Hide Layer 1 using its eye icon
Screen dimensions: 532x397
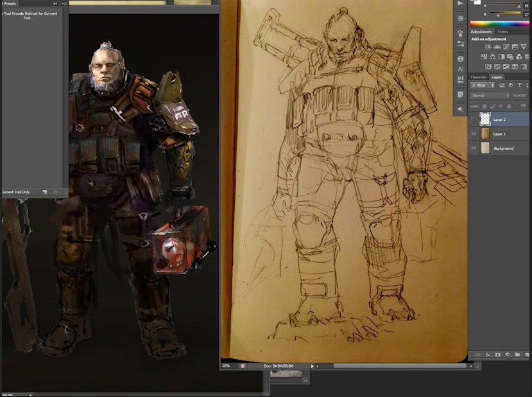(474, 134)
